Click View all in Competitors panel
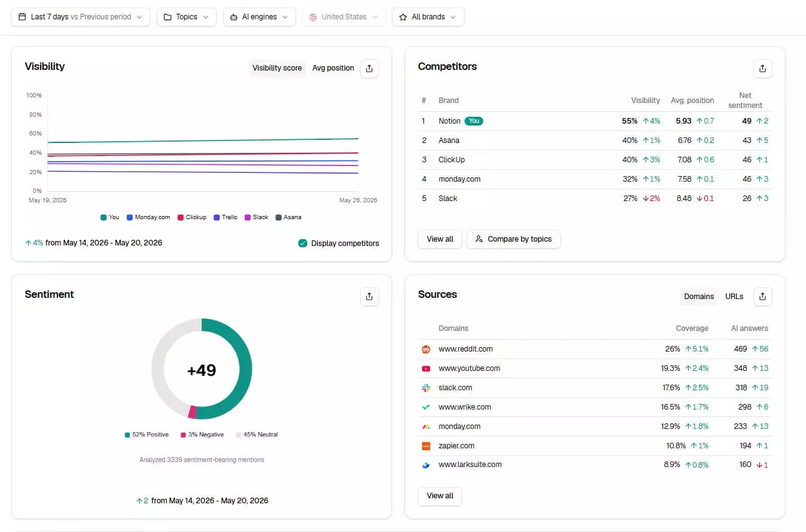The image size is (806, 532). tap(440, 239)
